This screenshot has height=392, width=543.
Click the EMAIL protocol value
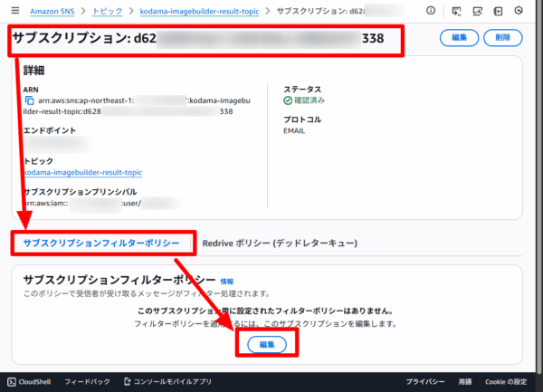pos(294,131)
